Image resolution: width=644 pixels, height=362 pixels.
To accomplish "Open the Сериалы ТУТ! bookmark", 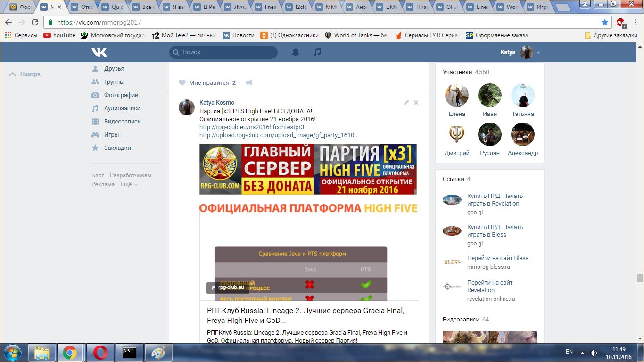I will pos(428,35).
